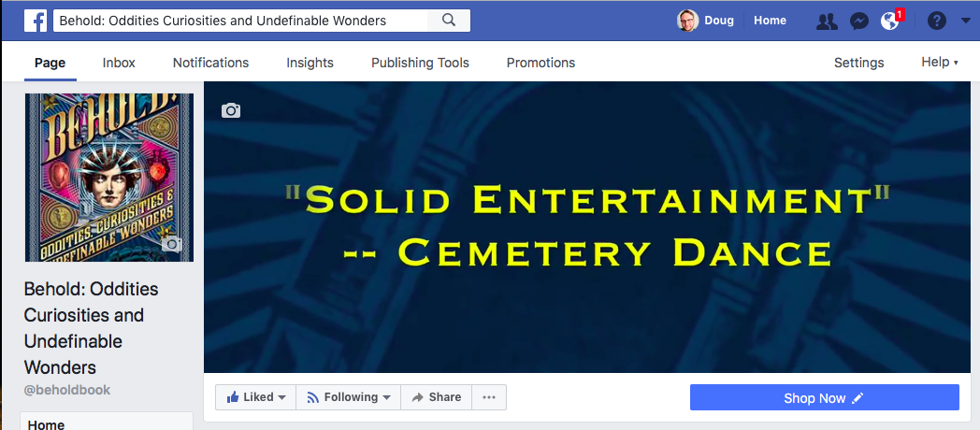
Task: Open the Liked dropdown button
Action: [x=255, y=397]
